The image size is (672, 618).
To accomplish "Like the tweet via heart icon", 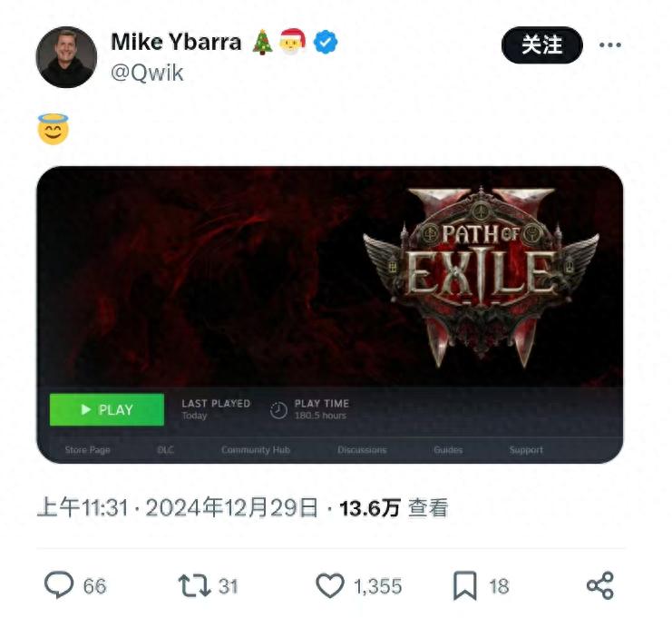I will pyautogui.click(x=330, y=585).
